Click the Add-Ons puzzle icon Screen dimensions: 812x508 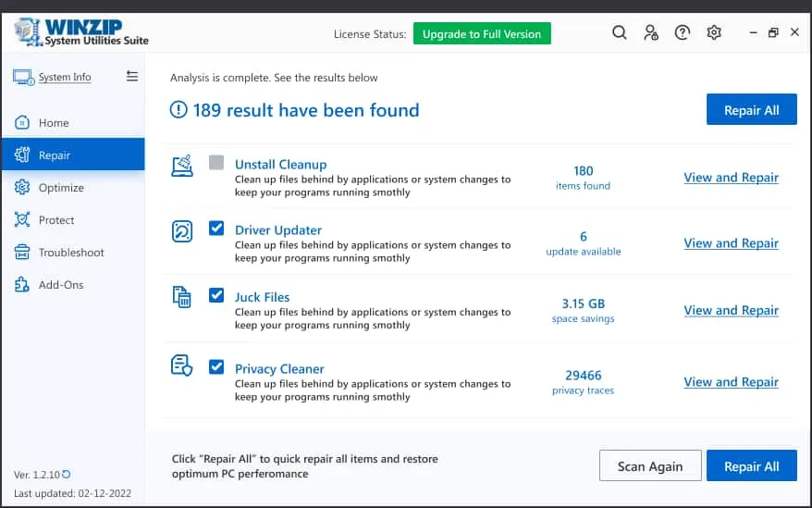(x=22, y=285)
